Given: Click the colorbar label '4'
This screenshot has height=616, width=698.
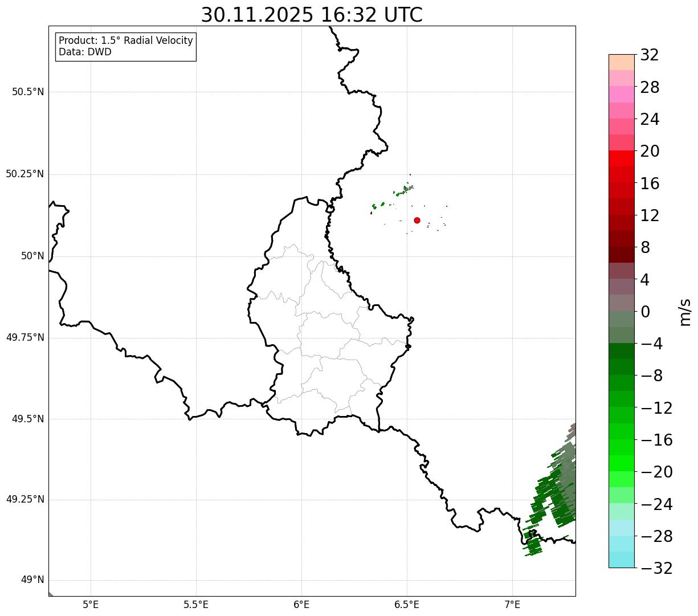Looking at the screenshot, I should (x=645, y=280).
